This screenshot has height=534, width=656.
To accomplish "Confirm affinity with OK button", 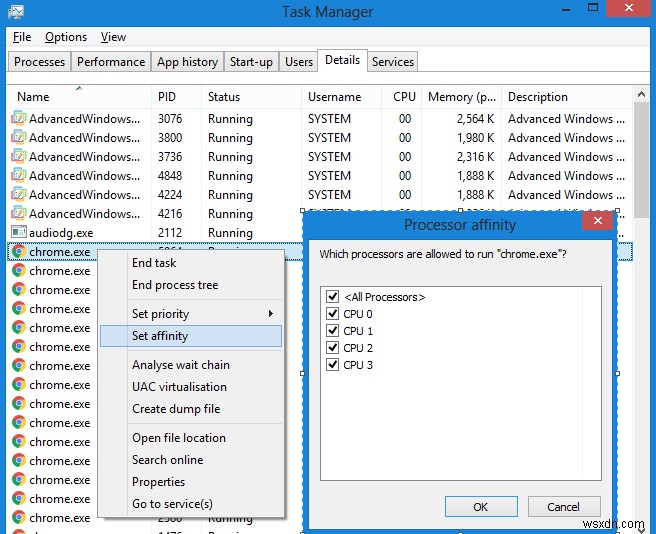I will [481, 507].
